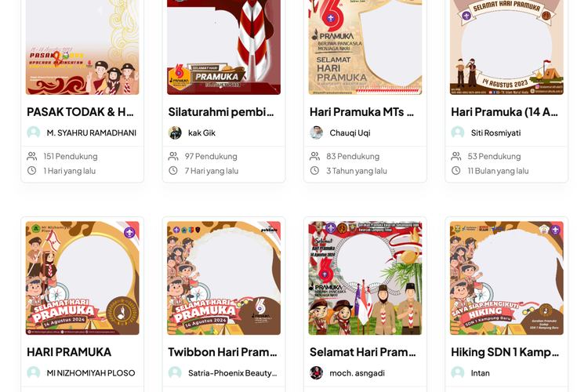Open the 14 Agustus 2024 Kwarcab frame thumbnail

365,278
